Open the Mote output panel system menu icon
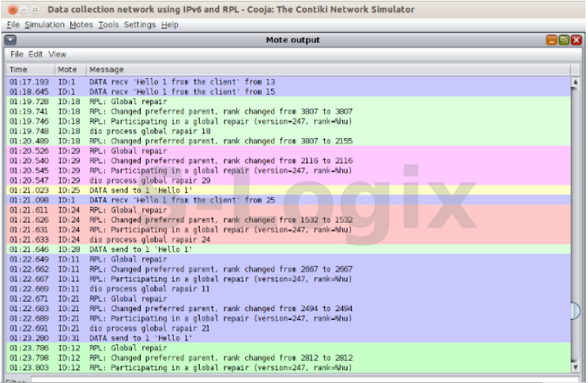Image resolution: width=588 pixels, height=383 pixels. 10,39
